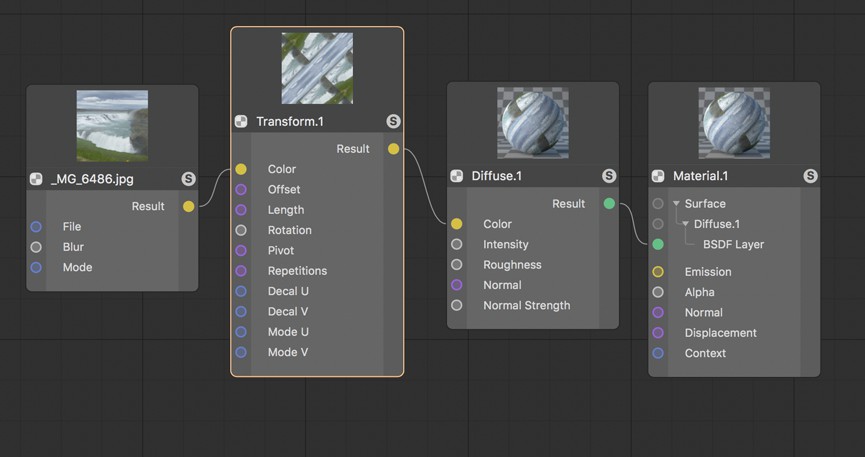Click the checkered node icon beside Diffuse.1 title
Viewport: 865px width, 457px height.
tap(457, 176)
